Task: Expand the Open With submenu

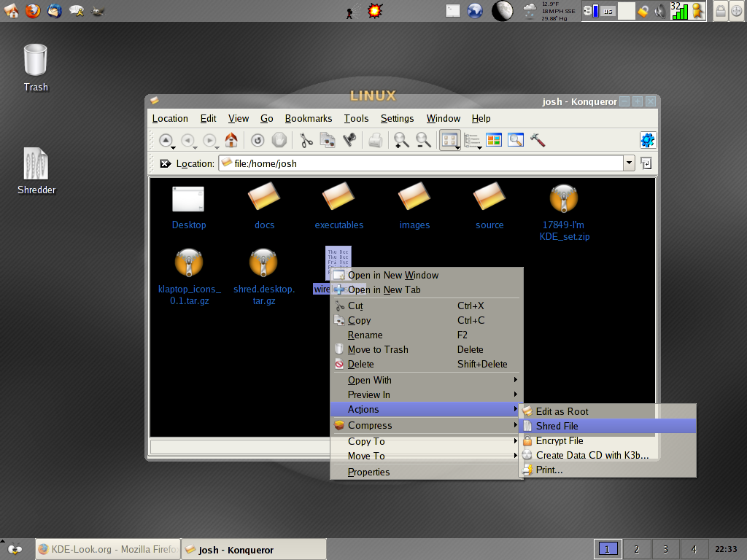Action: click(x=426, y=380)
